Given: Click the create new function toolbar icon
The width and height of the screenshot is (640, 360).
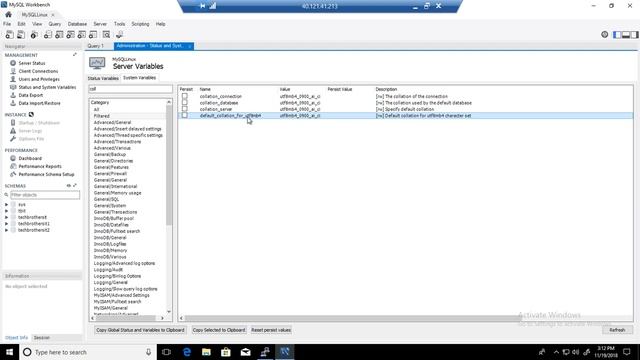Looking at the screenshot, I should pos(93,35).
